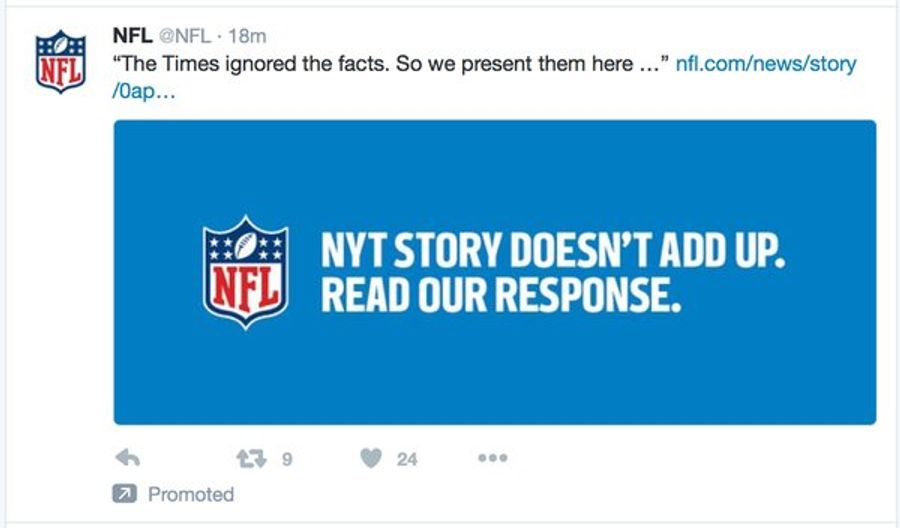Open the NFL shield profile avatar
900x528 pixels.
[x=61, y=61]
